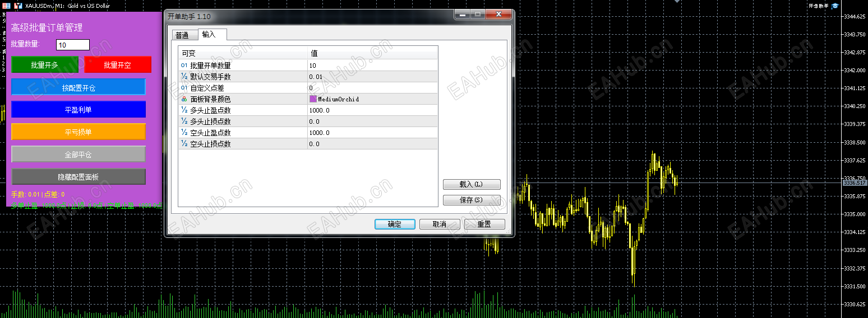
Task: Click the 全部平仓 gray button
Action: (x=79, y=154)
